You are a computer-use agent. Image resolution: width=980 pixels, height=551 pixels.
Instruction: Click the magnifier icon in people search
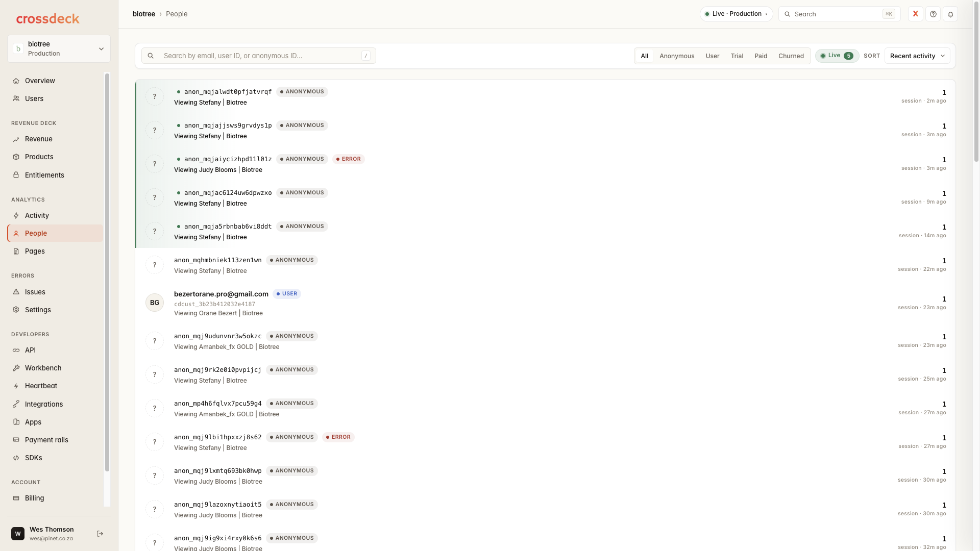coord(151,56)
